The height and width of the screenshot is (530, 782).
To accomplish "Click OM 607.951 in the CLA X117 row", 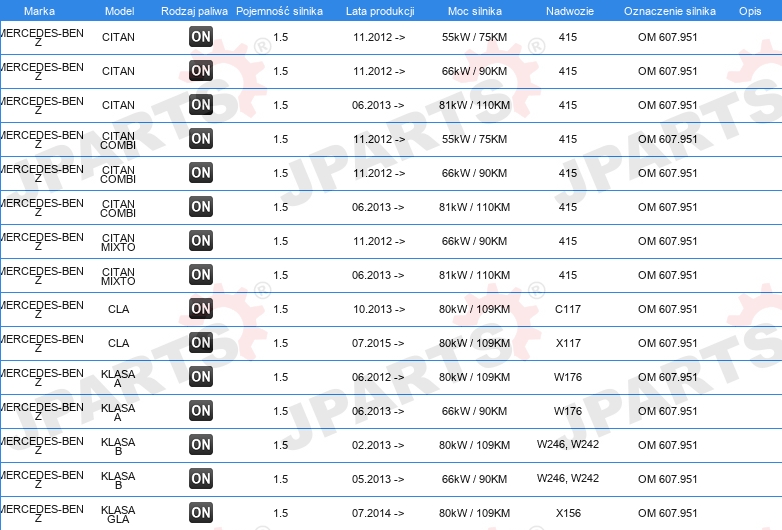I will tap(668, 343).
